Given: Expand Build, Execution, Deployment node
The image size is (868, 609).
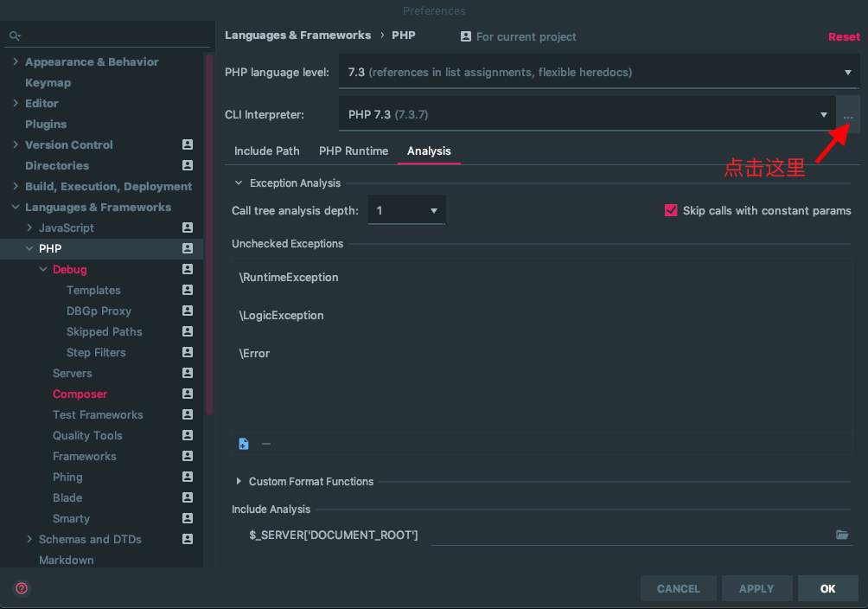Looking at the screenshot, I should click(16, 186).
